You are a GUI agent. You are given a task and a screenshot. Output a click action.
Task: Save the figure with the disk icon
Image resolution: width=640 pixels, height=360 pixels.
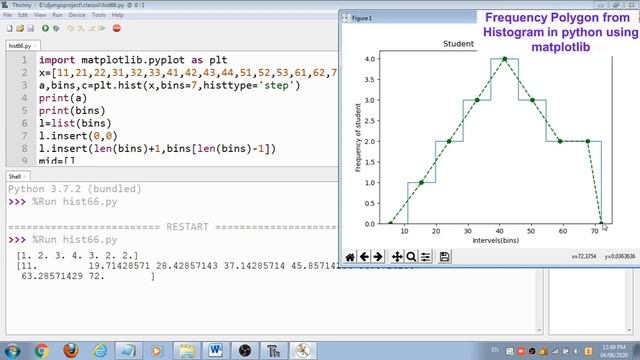coord(444,257)
